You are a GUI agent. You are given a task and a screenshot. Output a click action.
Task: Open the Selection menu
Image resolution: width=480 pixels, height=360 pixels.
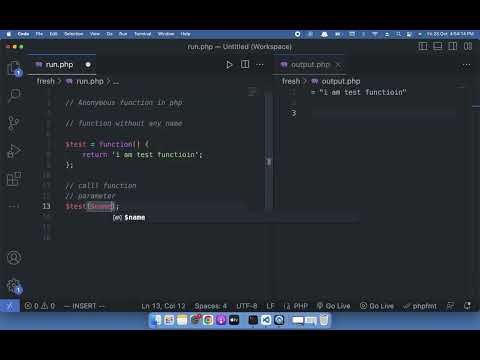pyautogui.click(x=74, y=34)
